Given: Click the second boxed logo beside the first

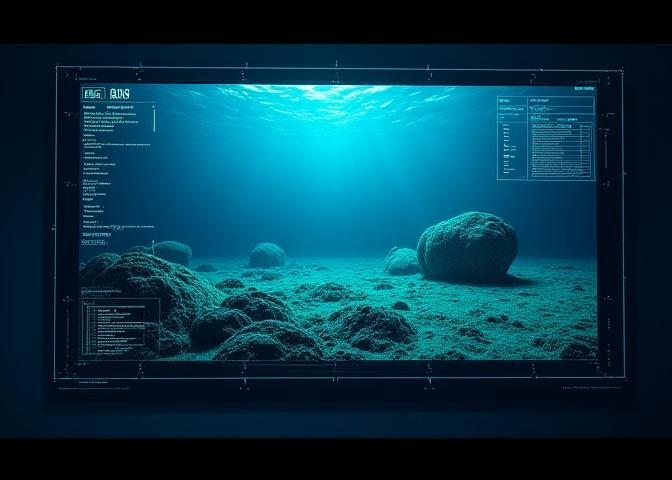Looking at the screenshot, I should 120,94.
